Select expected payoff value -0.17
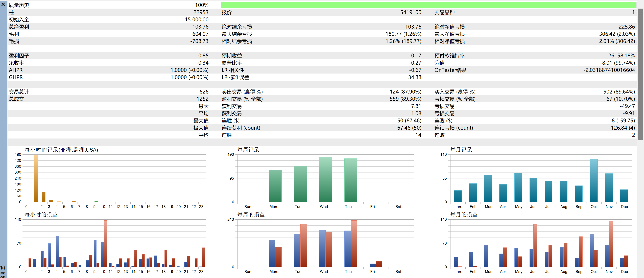Screen dimensions: 644x278 tap(415, 56)
